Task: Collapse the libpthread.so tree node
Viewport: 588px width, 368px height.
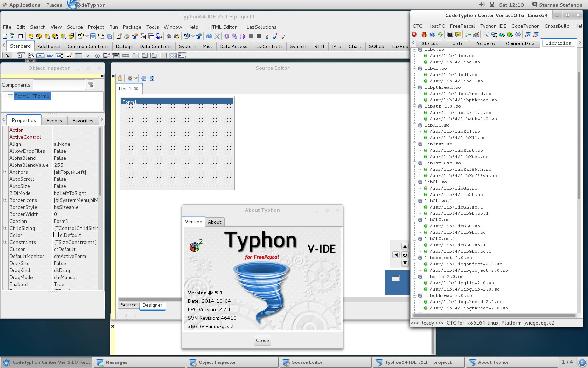Action: tap(415, 87)
